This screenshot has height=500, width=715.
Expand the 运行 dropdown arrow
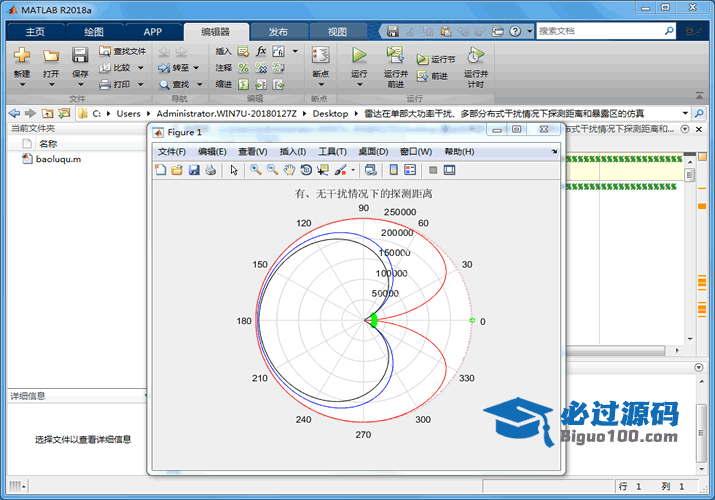tap(359, 84)
